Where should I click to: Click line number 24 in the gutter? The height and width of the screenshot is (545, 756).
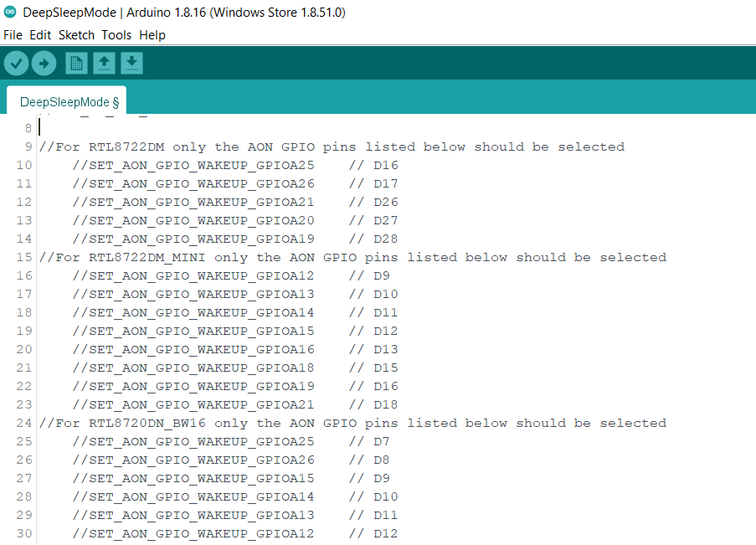click(x=24, y=423)
